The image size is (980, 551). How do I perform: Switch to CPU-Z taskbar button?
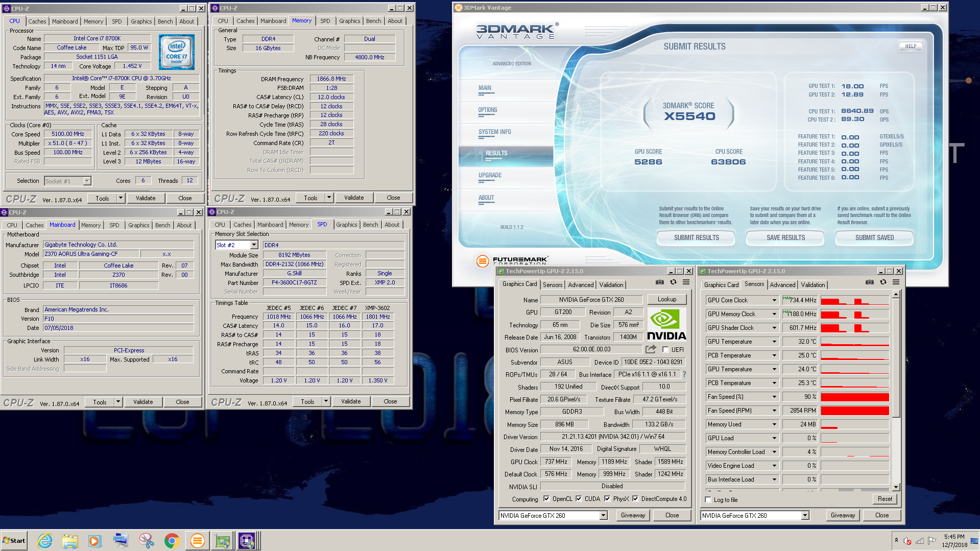pyautogui.click(x=247, y=541)
